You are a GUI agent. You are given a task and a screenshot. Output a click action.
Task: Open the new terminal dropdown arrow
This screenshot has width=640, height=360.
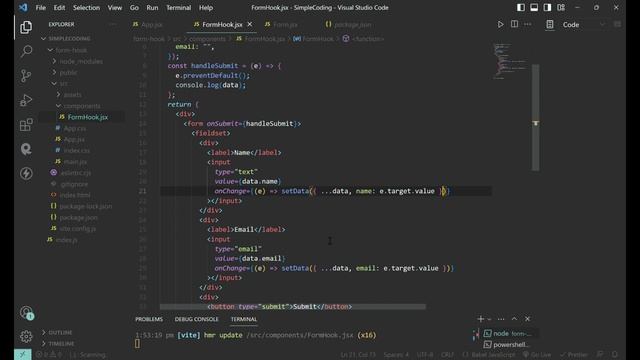click(489, 319)
